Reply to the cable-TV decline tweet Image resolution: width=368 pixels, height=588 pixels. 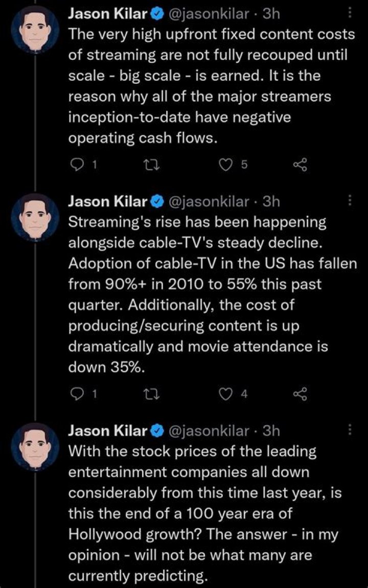[76, 393]
